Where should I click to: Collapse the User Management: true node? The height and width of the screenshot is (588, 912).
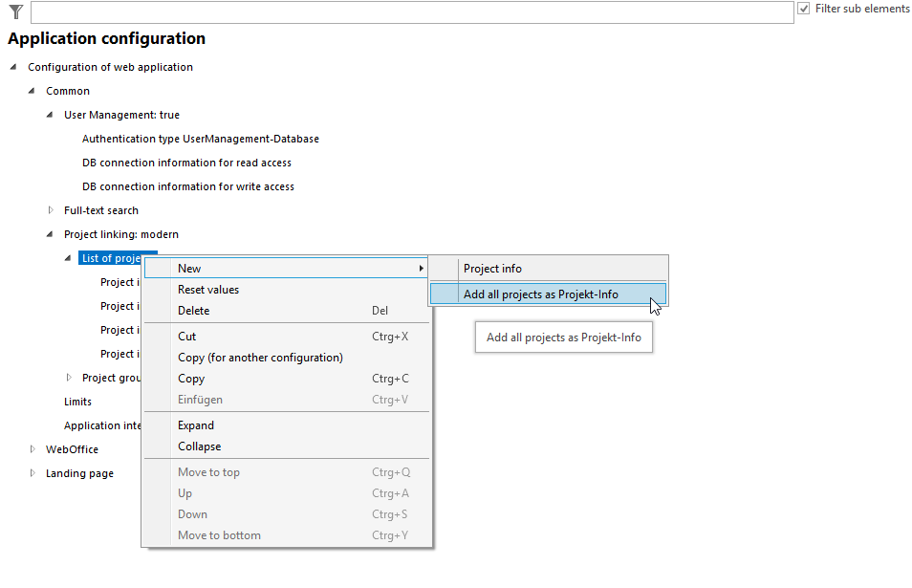pyautogui.click(x=49, y=115)
